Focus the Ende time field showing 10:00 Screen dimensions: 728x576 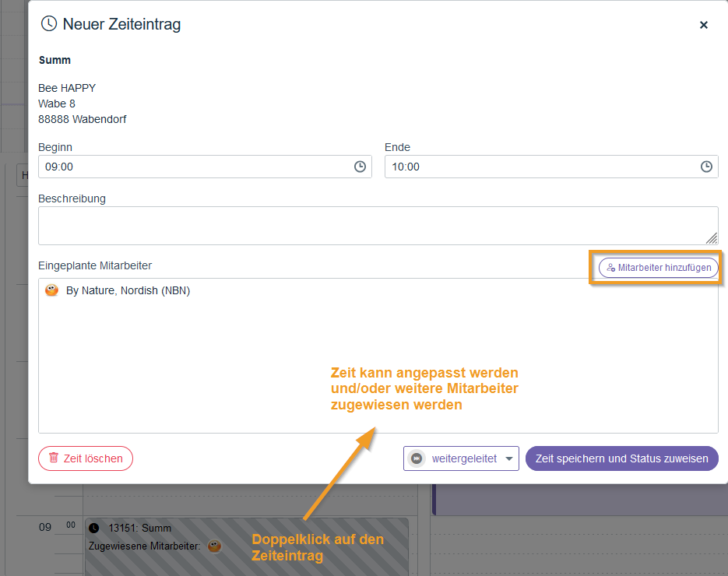(x=541, y=167)
